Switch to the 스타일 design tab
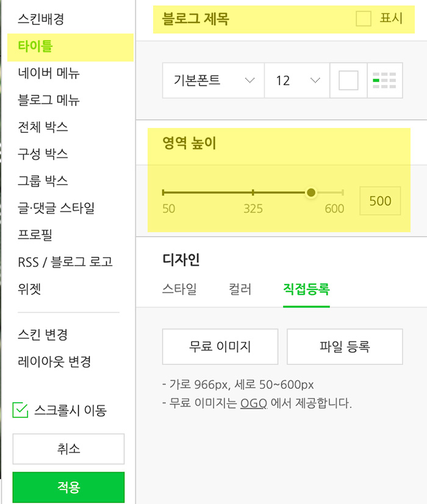This screenshot has width=427, height=504. [179, 291]
